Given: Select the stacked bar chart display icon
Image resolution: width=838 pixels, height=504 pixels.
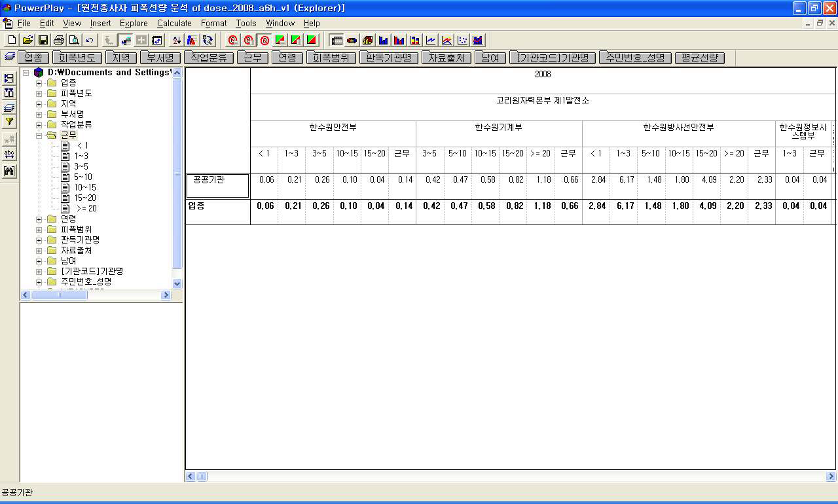Looking at the screenshot, I should 415,40.
